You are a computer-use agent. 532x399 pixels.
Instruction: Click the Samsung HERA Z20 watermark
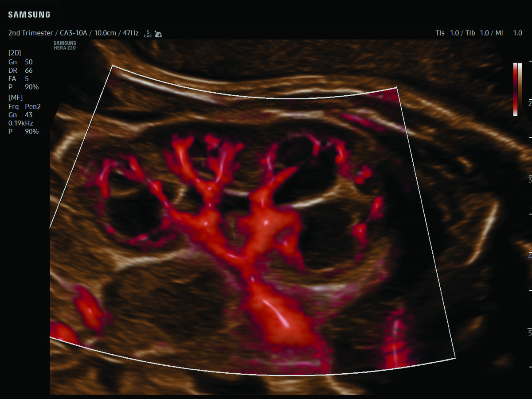click(65, 45)
